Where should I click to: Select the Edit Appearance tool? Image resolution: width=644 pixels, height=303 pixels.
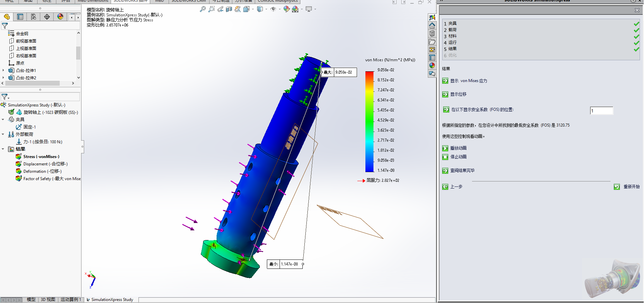pyautogui.click(x=287, y=9)
